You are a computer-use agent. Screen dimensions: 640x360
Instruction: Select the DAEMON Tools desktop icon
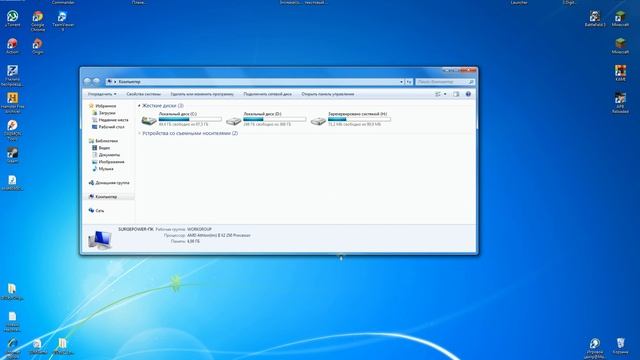click(x=12, y=130)
